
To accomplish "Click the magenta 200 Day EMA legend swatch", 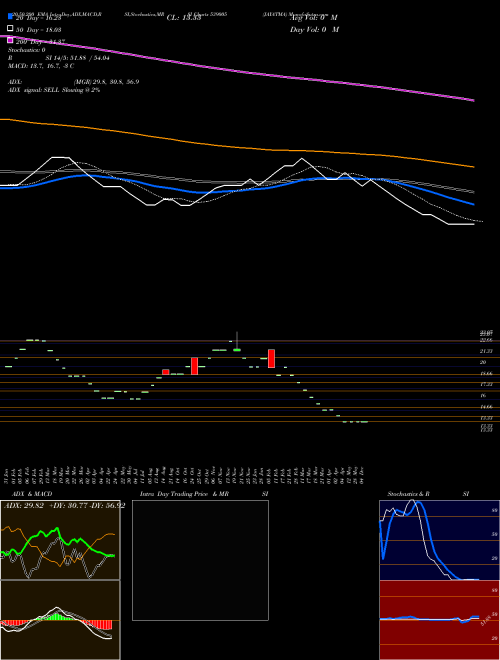I will 11,40.
